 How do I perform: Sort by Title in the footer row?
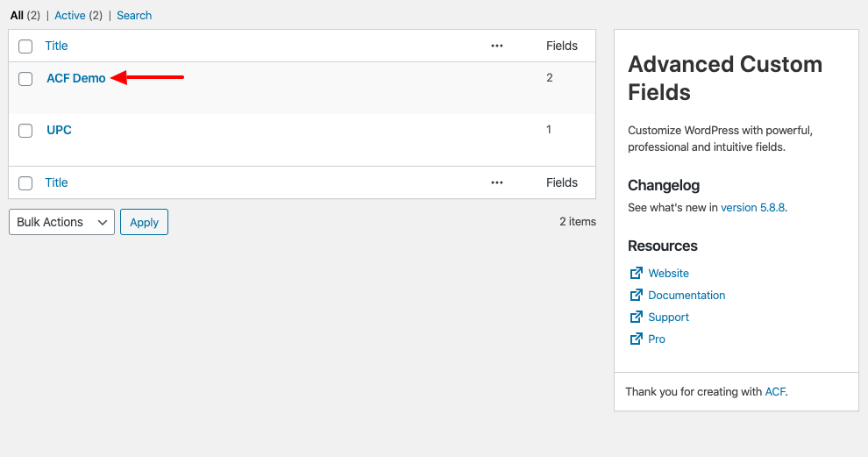56,182
